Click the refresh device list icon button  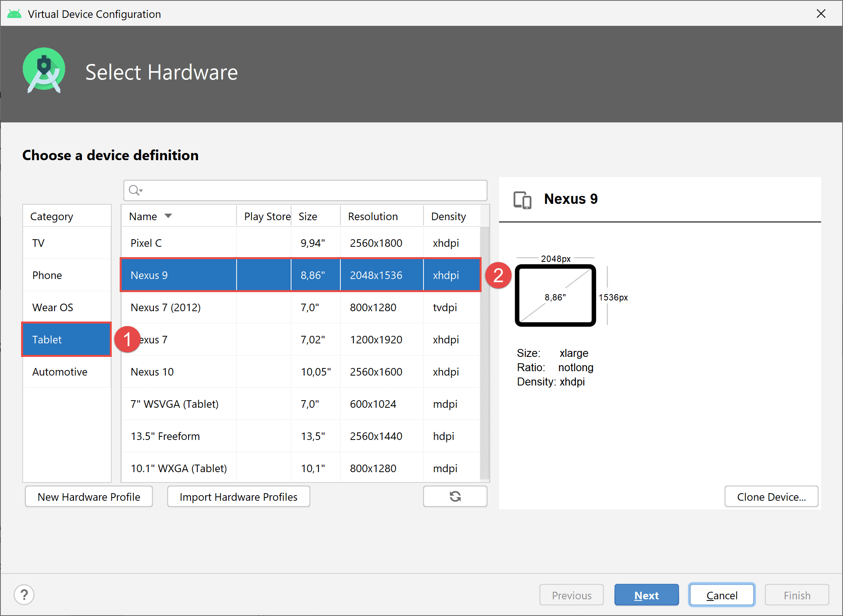pos(455,496)
